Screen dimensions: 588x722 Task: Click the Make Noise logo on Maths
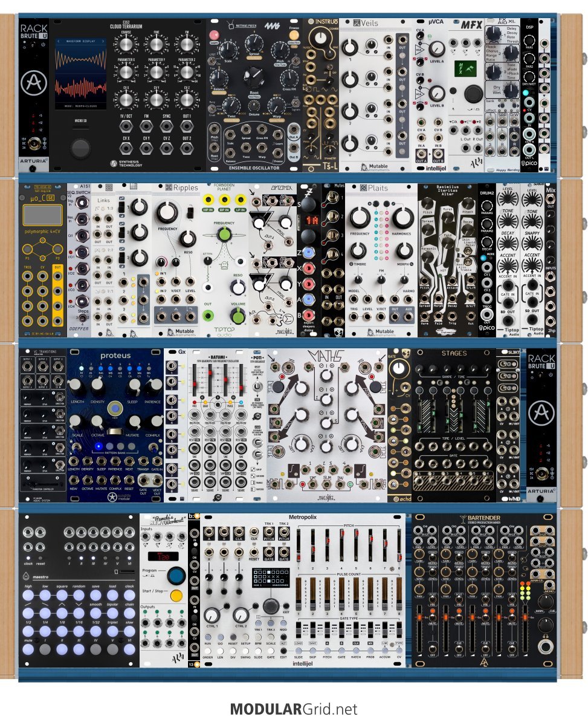(326, 498)
